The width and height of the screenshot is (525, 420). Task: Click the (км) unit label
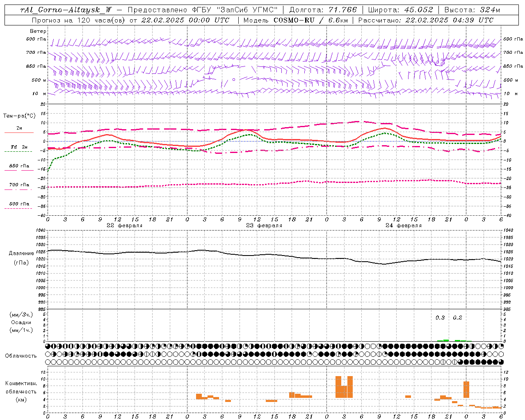coord(21,399)
